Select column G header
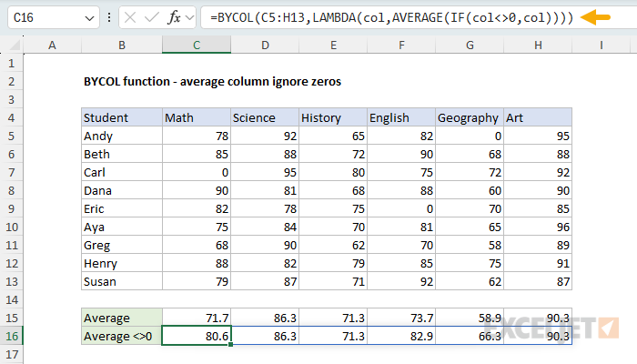 point(470,45)
